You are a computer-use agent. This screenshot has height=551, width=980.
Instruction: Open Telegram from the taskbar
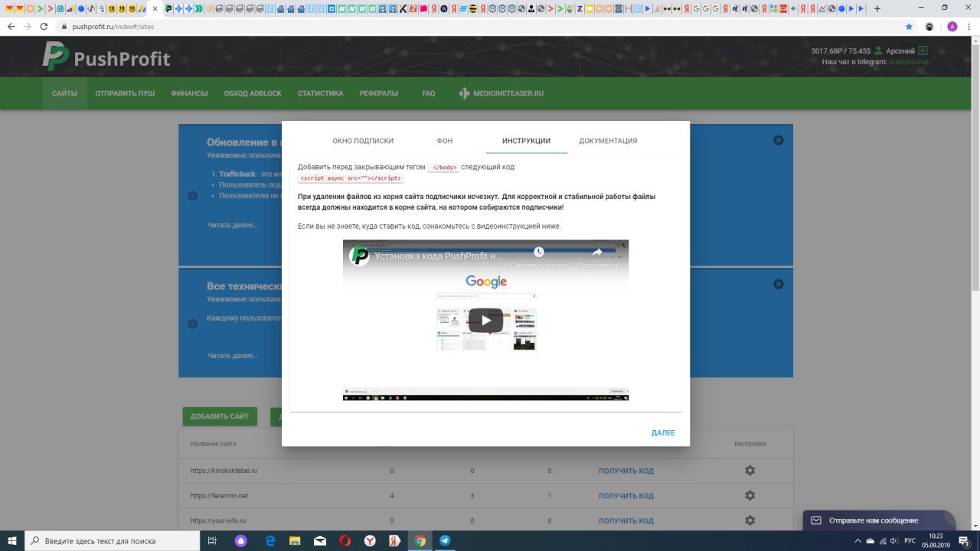pyautogui.click(x=445, y=540)
